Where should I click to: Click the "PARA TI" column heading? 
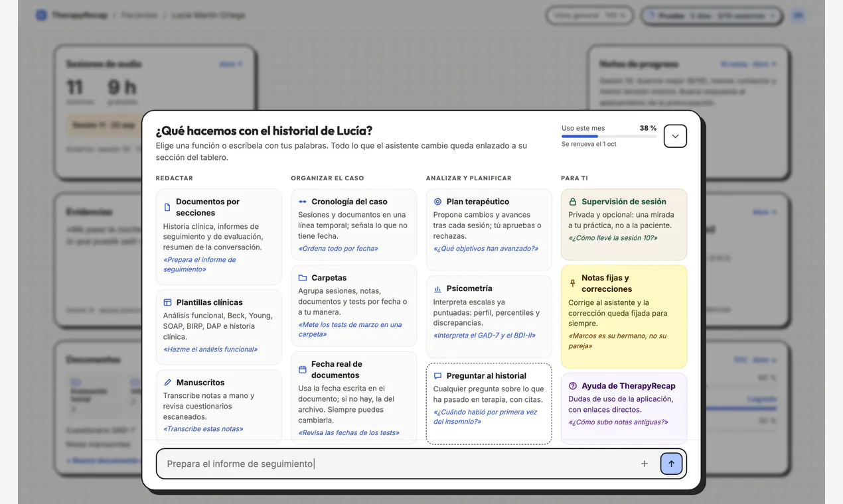574,178
